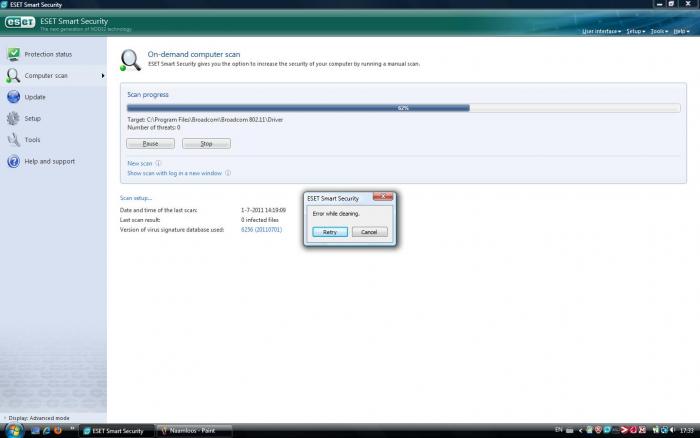Click the keyboard icon in system tray
Screen dimensions: 700x438
coord(569,431)
